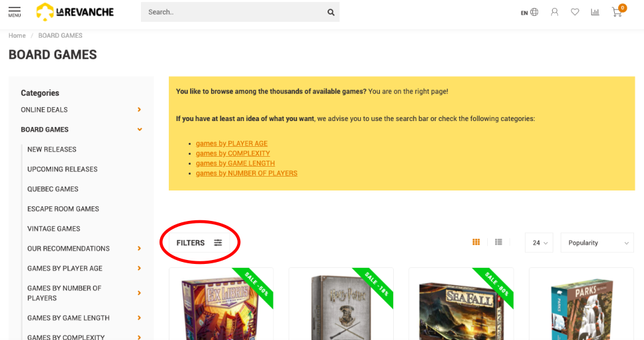Collapse the BOARD GAMES category chevron
The height and width of the screenshot is (340, 644).
140,130
